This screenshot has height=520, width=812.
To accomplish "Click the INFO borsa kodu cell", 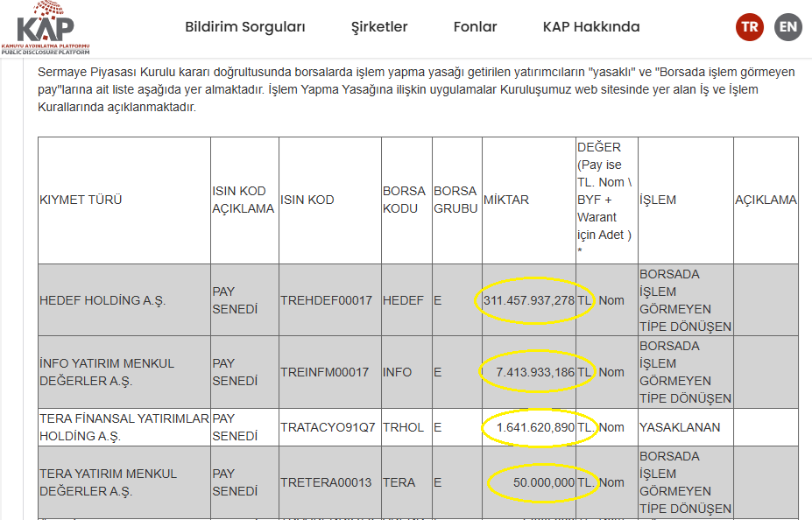I will coord(406,372).
